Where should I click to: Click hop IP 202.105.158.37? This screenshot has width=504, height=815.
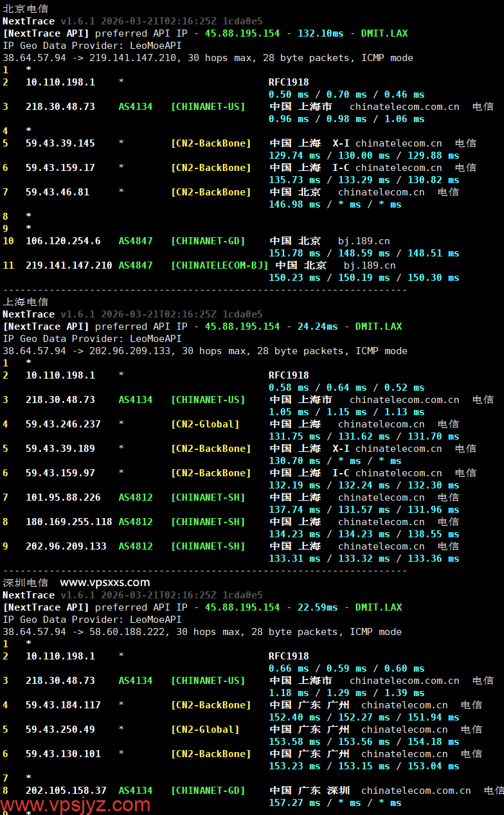(66, 791)
